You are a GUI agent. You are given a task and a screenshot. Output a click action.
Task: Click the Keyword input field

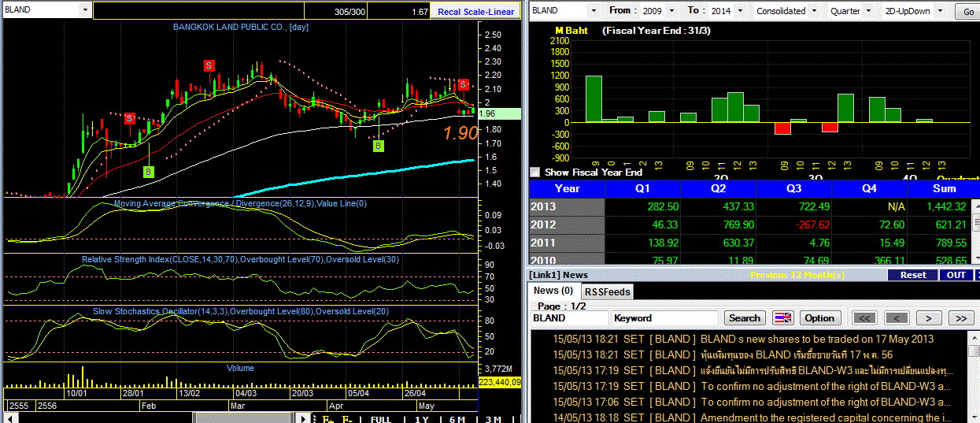coord(665,318)
